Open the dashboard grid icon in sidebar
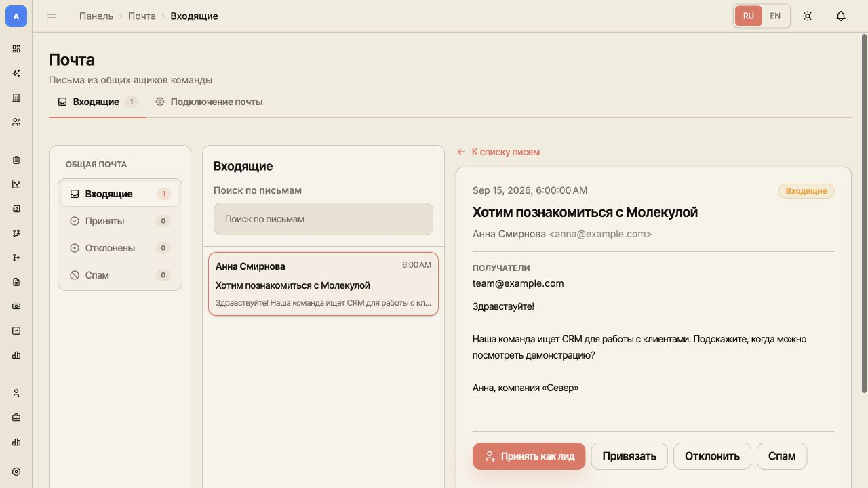Image resolution: width=868 pixels, height=488 pixels. tap(16, 49)
